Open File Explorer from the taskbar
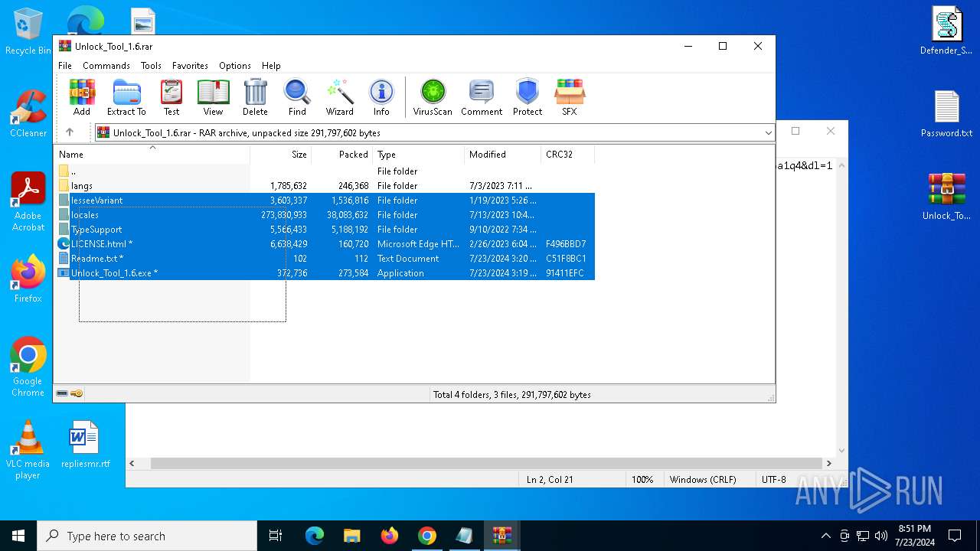This screenshot has height=551, width=980. (x=351, y=536)
